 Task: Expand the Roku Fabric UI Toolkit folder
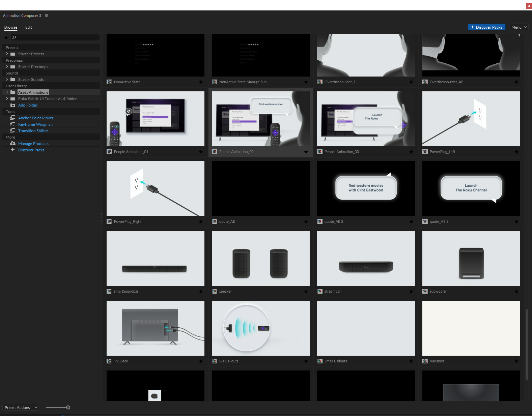pos(7,98)
